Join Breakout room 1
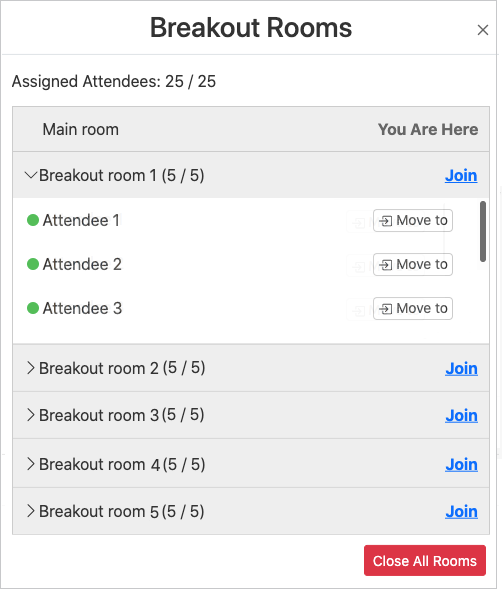Image resolution: width=502 pixels, height=589 pixels. click(x=461, y=175)
